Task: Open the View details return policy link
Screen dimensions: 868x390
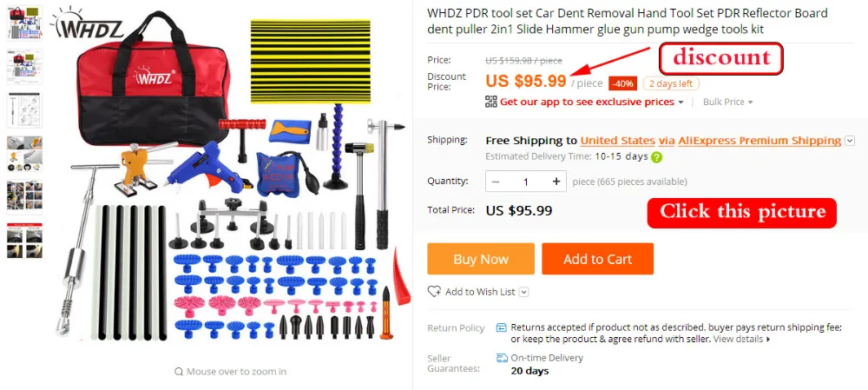Action: [x=741, y=339]
